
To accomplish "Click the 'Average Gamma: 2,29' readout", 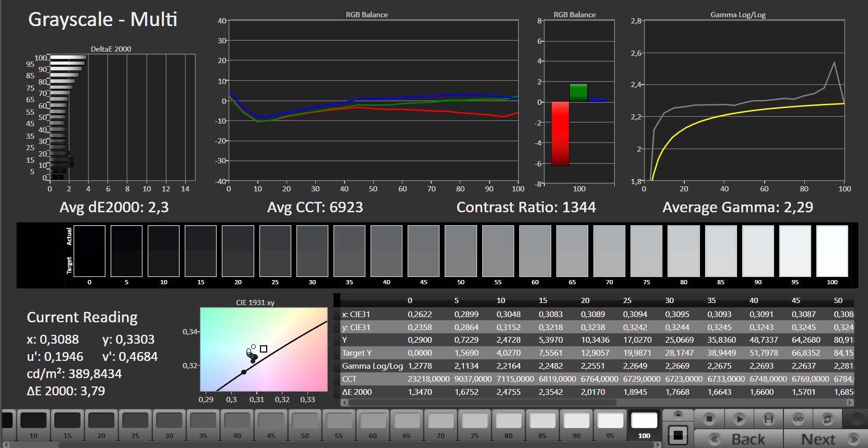I will (738, 208).
